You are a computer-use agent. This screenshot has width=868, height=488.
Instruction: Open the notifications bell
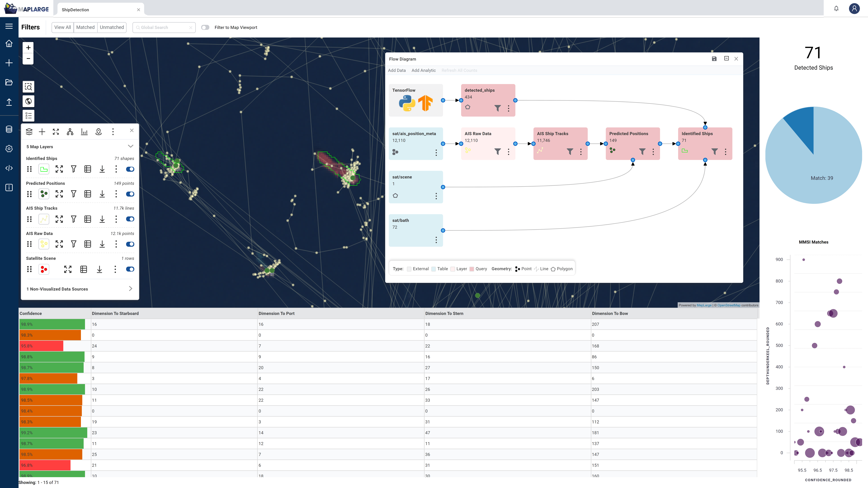(x=836, y=8)
